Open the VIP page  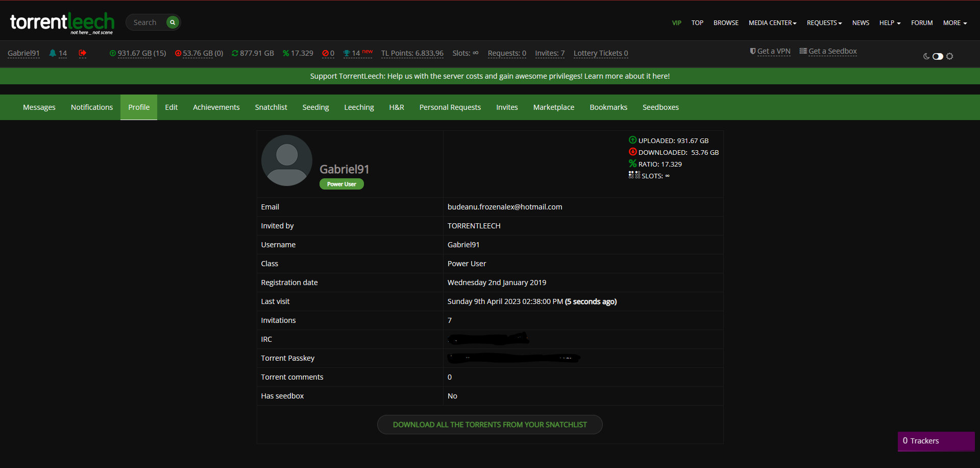tap(677, 23)
